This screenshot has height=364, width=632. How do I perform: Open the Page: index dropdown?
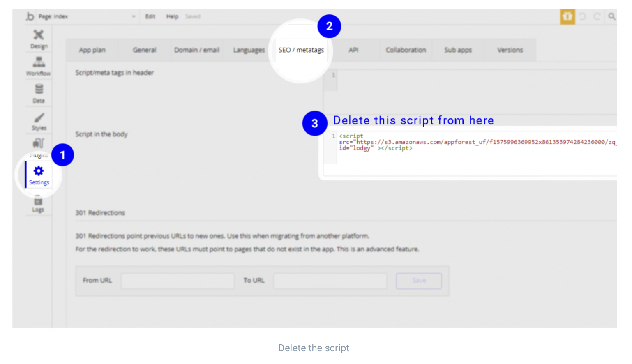click(87, 16)
